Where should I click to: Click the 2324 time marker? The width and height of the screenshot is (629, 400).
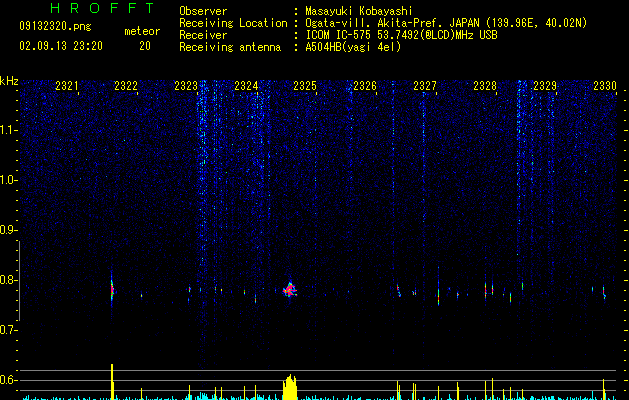[246, 86]
